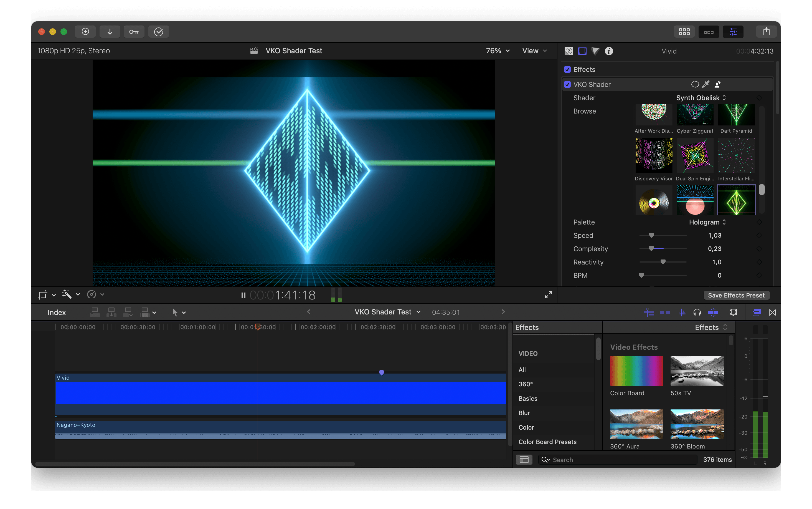Open the enhancements magic wand menu
Viewport: 812px width, 509px height.
pos(71,294)
